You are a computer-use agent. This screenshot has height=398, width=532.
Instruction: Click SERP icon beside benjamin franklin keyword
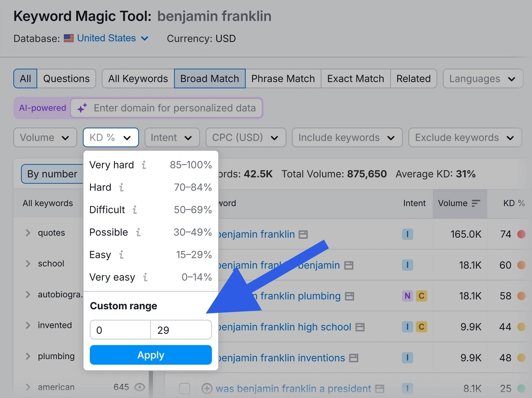click(303, 234)
